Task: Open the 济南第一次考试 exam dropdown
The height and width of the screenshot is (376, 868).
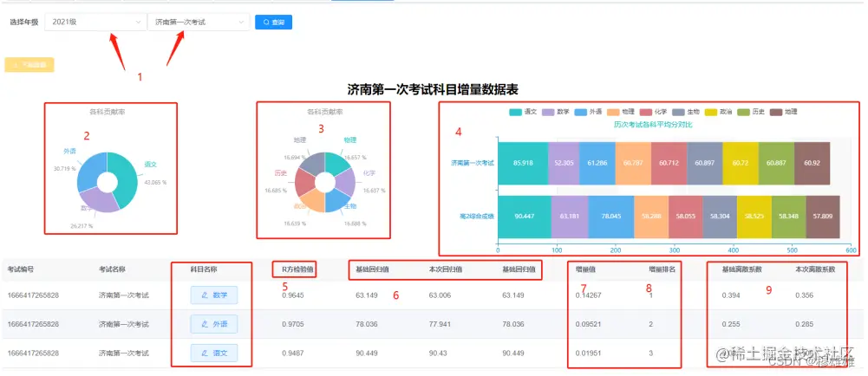Action: [199, 23]
